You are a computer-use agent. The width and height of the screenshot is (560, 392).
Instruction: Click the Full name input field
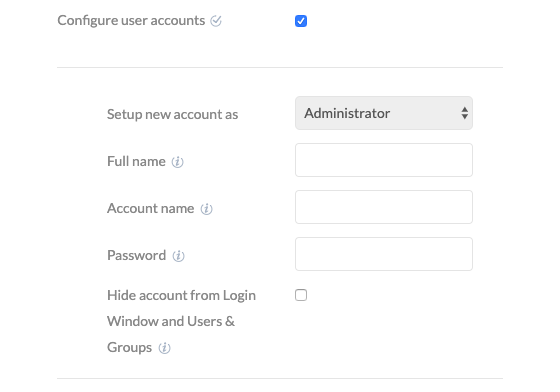pyautogui.click(x=384, y=160)
